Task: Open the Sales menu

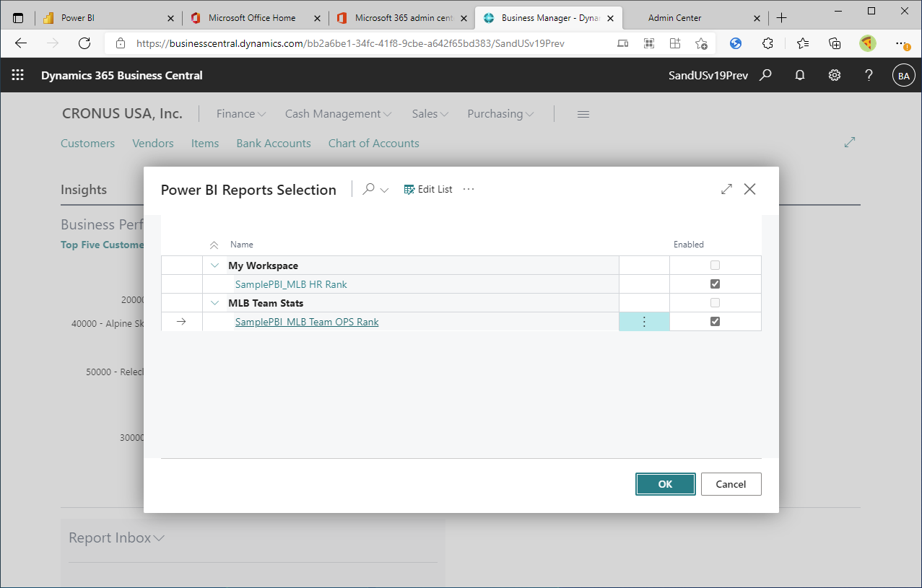Action: [x=429, y=113]
